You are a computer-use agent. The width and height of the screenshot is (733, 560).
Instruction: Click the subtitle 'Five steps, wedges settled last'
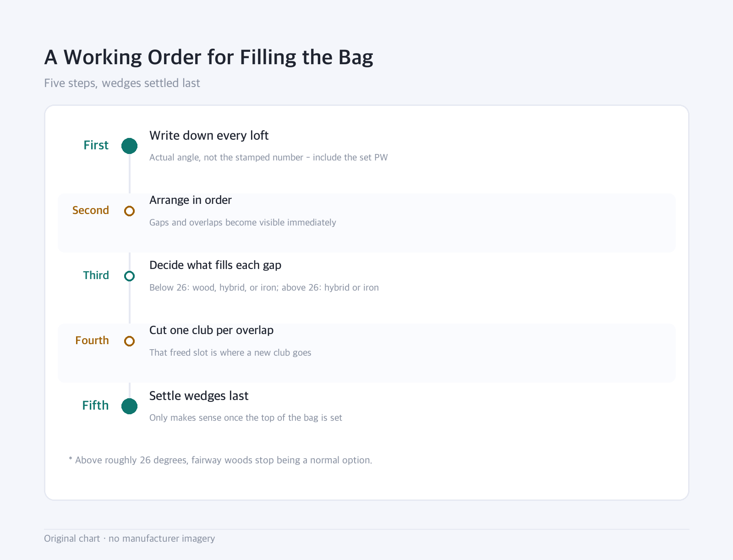[122, 83]
